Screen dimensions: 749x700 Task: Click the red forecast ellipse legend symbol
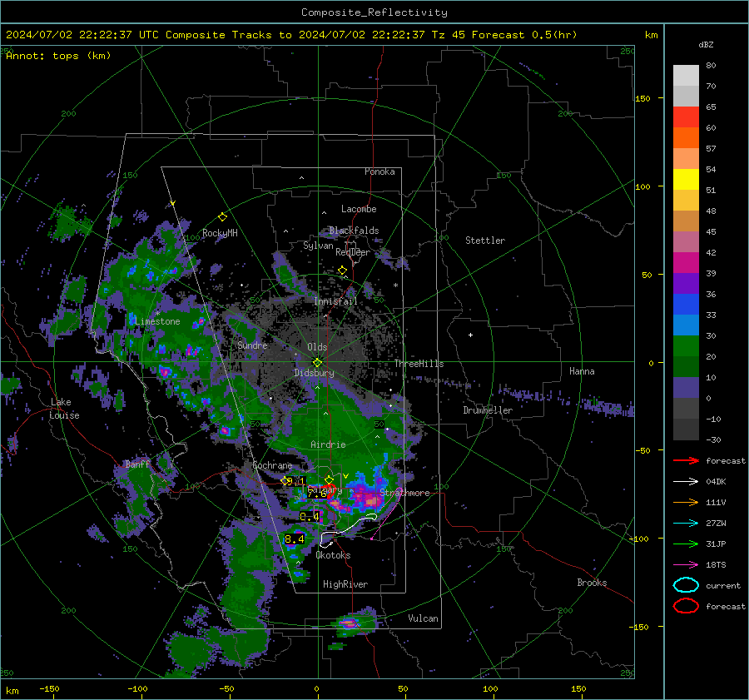(686, 606)
